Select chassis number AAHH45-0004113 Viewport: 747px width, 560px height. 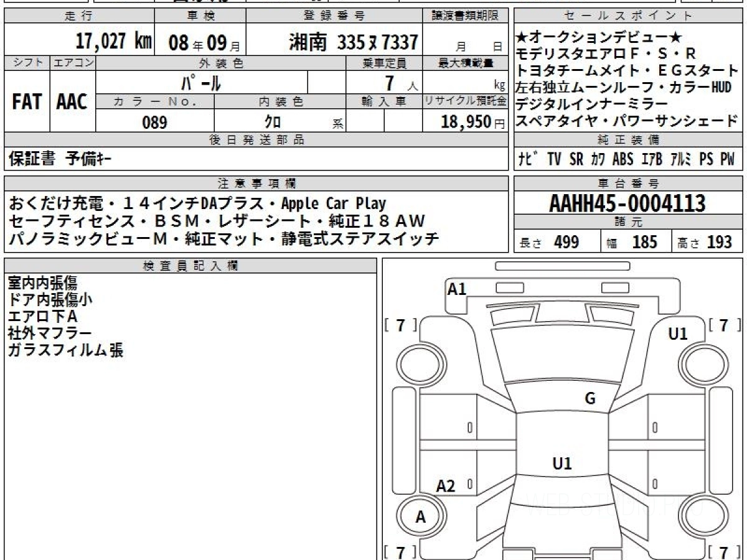coord(627,203)
